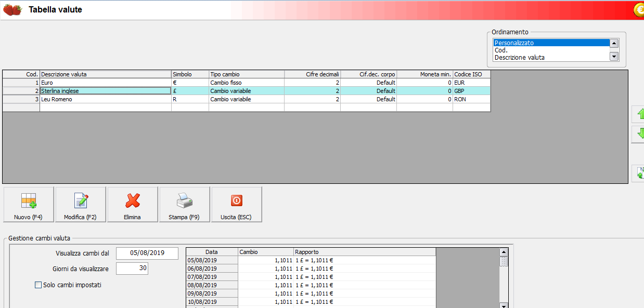This screenshot has height=308, width=644.
Task: Move the row down with the green down arrow
Action: pyautogui.click(x=638, y=134)
